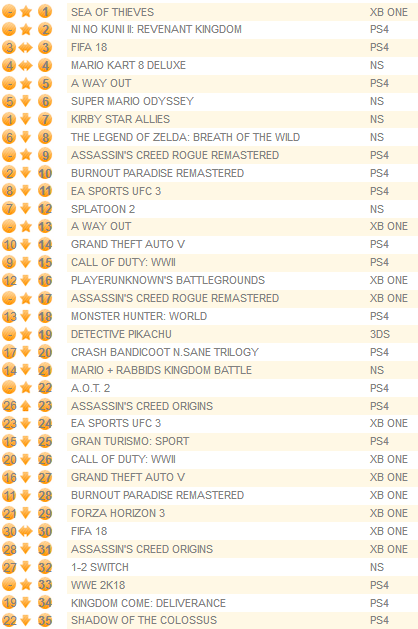The width and height of the screenshot is (418, 629).
Task: Click the no-change arrows icon for FIFA 18 PS4
Action: (x=26, y=47)
